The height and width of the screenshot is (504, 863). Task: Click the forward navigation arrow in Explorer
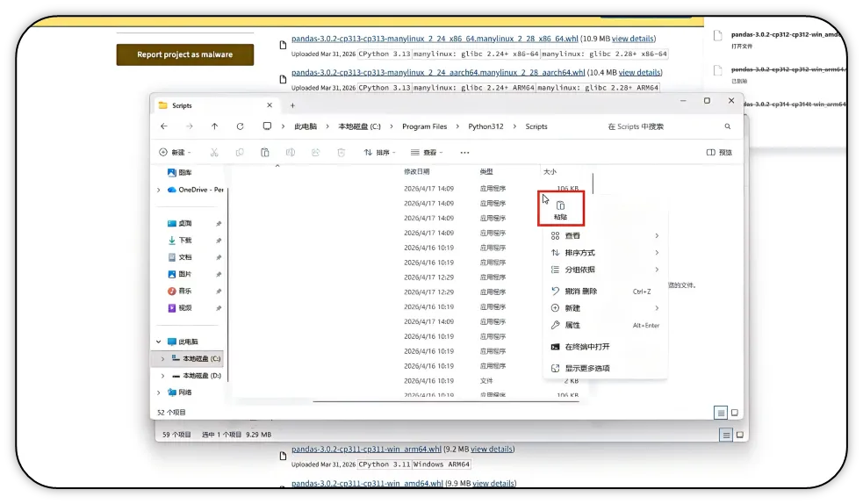pos(190,126)
